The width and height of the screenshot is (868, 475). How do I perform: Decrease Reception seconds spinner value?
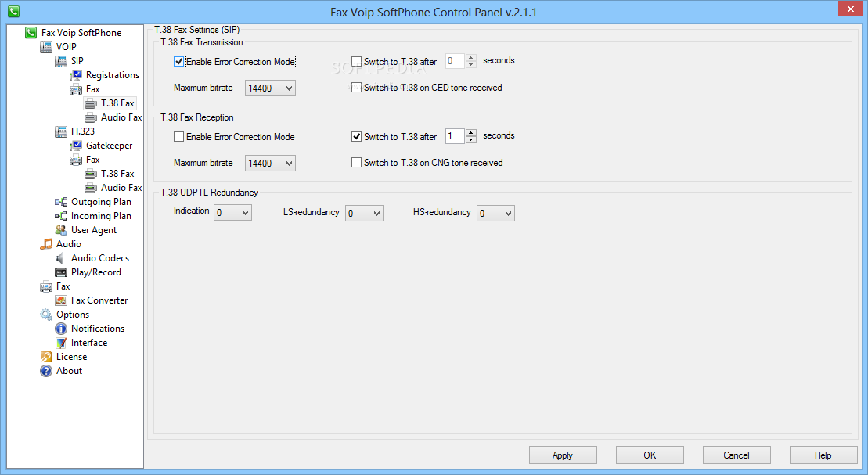coord(471,140)
